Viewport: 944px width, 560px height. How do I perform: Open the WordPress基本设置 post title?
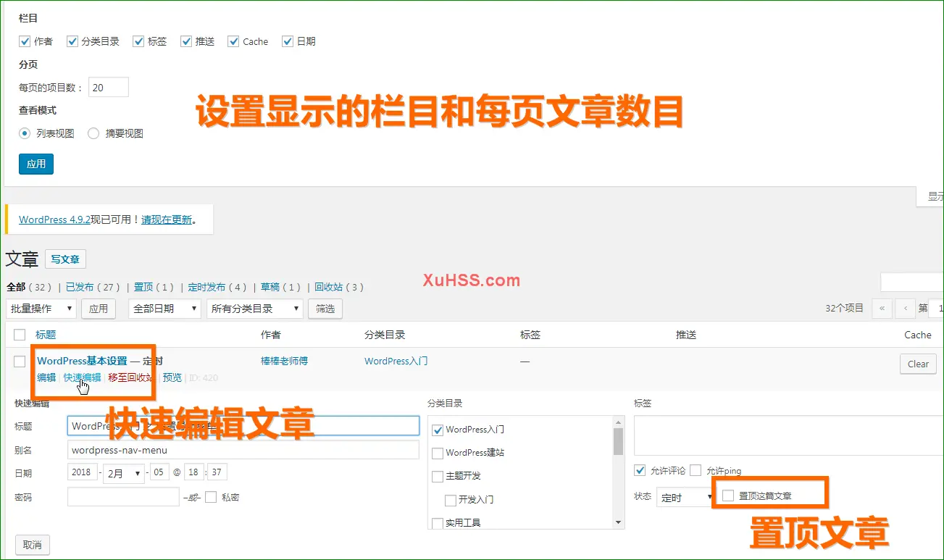click(82, 361)
